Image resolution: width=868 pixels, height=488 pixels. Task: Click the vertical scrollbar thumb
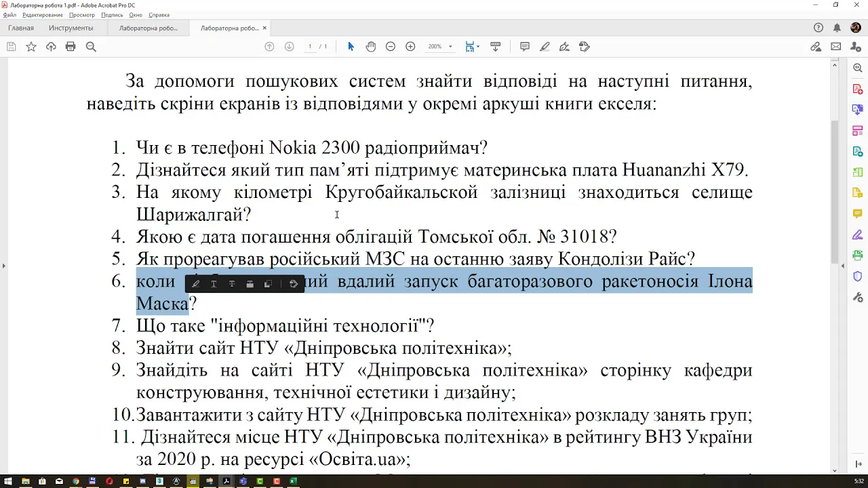tap(835, 191)
